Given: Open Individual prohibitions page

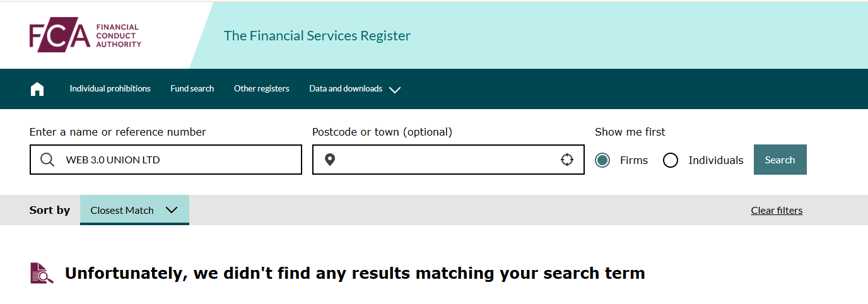Looking at the screenshot, I should [110, 89].
